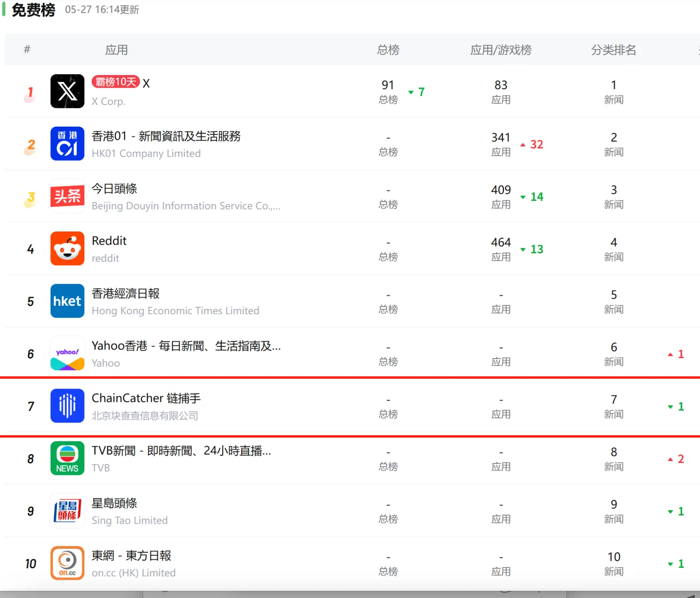
Task: Click the ChainCatcher 链捕手 app icon
Action: pyautogui.click(x=67, y=406)
